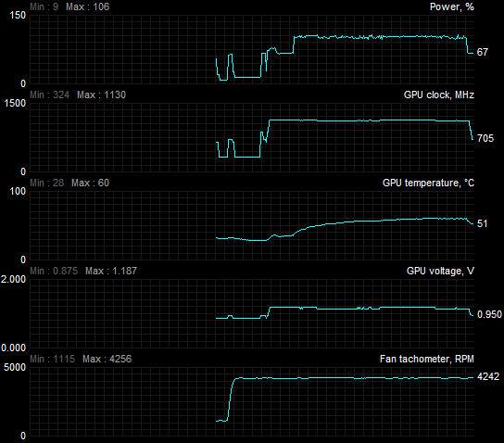Click the Power, % graph title
Image resolution: width=504 pixels, height=443 pixels.
click(451, 6)
